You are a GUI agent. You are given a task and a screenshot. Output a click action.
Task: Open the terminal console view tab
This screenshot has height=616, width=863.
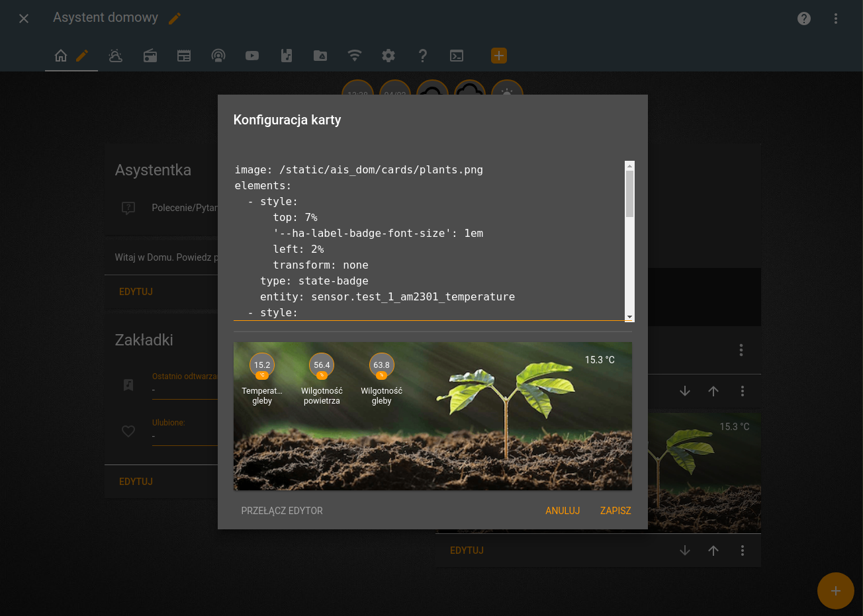coord(457,56)
